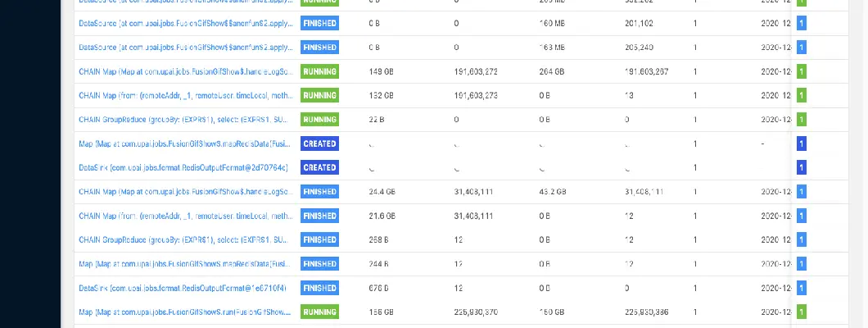Click the green task badge on the 156 GB row
This screenshot has height=328, width=868.
(802, 312)
